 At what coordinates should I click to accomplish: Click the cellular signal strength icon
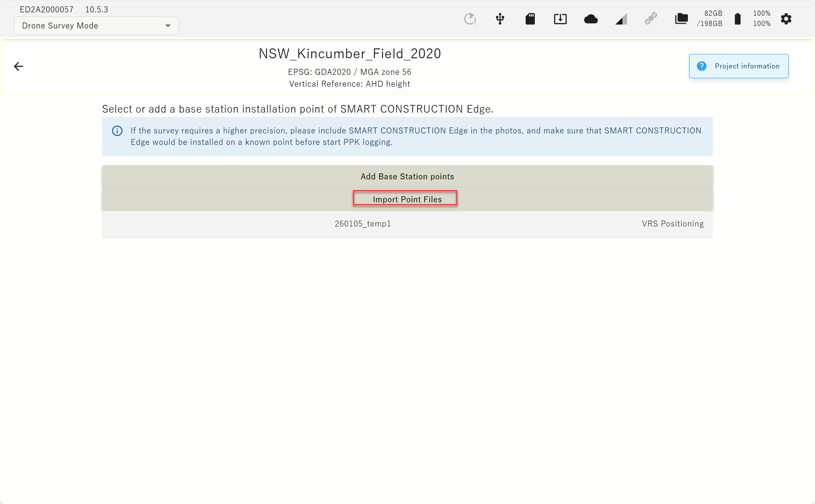[x=621, y=19]
